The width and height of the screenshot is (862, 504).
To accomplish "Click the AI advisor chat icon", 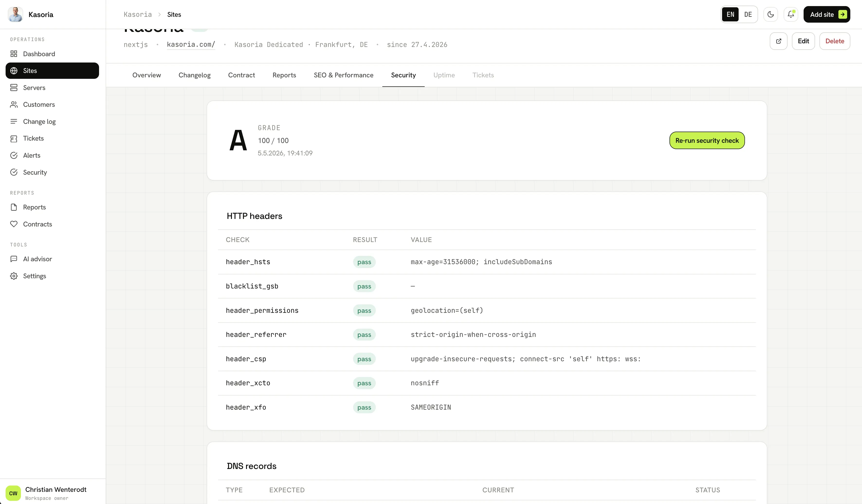I will (x=14, y=259).
